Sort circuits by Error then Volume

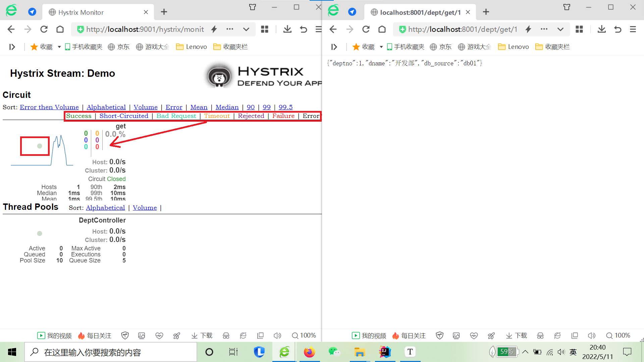coord(49,107)
